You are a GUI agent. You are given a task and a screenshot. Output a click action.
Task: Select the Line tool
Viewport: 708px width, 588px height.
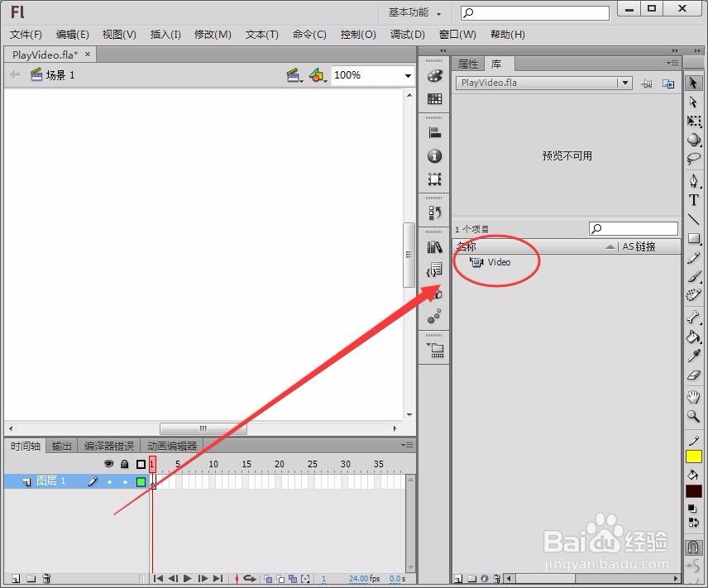[x=693, y=219]
